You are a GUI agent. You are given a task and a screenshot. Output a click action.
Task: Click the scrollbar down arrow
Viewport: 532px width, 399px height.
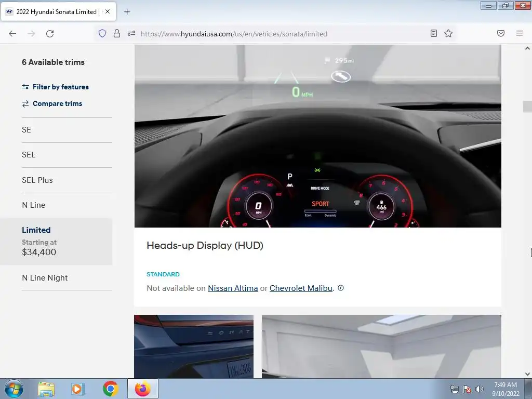(527, 374)
